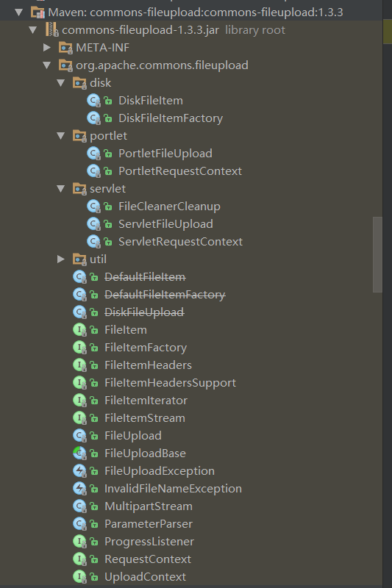Select the util package name
The height and width of the screenshot is (588, 392).
coord(98,259)
